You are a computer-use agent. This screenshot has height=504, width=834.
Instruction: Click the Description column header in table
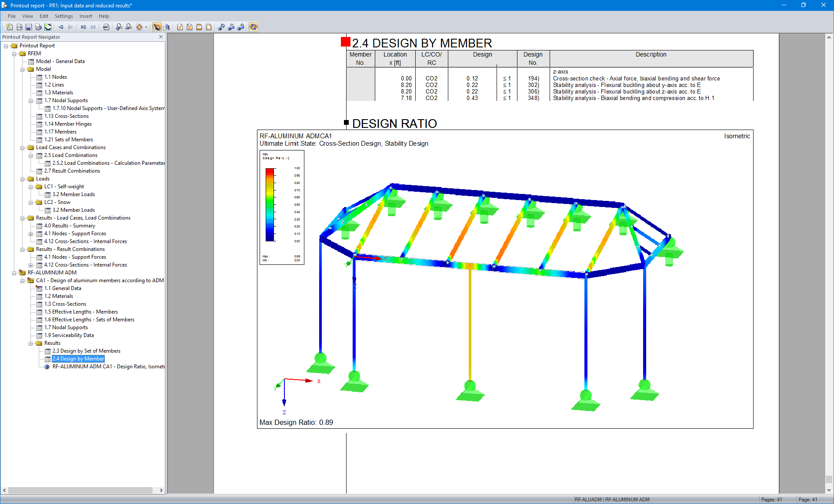point(651,58)
